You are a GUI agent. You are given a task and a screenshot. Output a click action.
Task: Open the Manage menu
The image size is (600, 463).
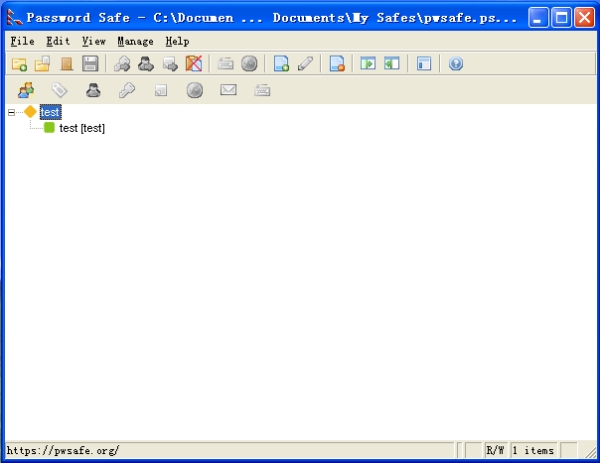pos(135,41)
